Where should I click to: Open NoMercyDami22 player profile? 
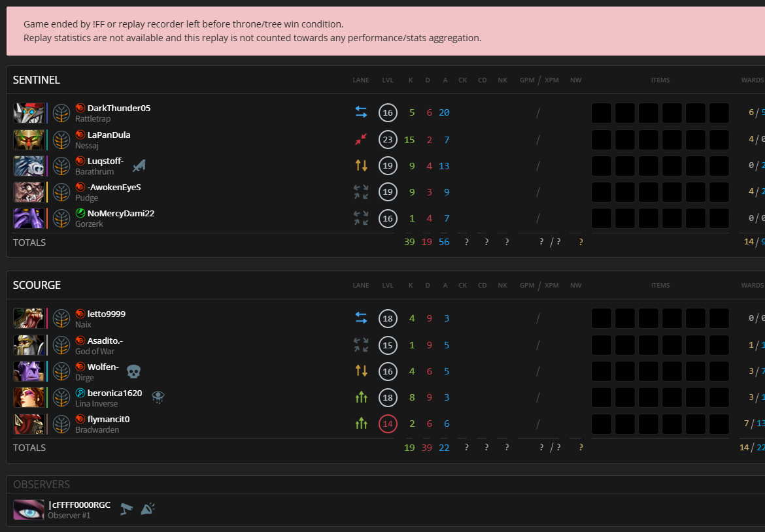[120, 213]
